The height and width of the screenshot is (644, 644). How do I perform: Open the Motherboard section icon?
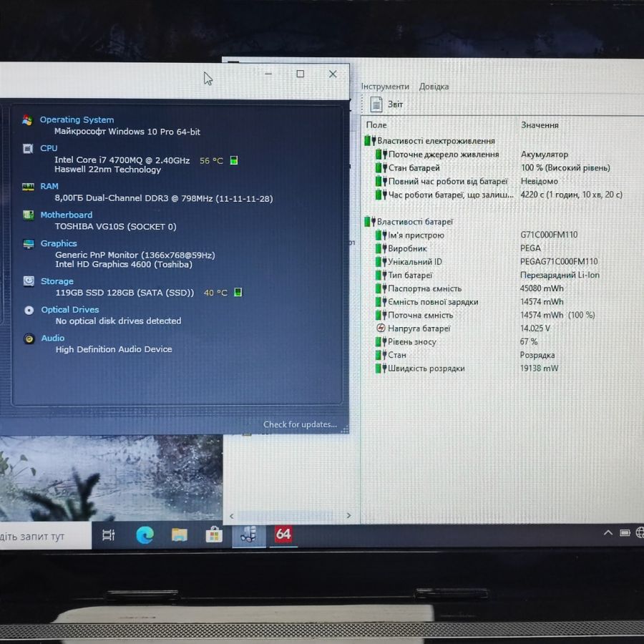[29, 215]
